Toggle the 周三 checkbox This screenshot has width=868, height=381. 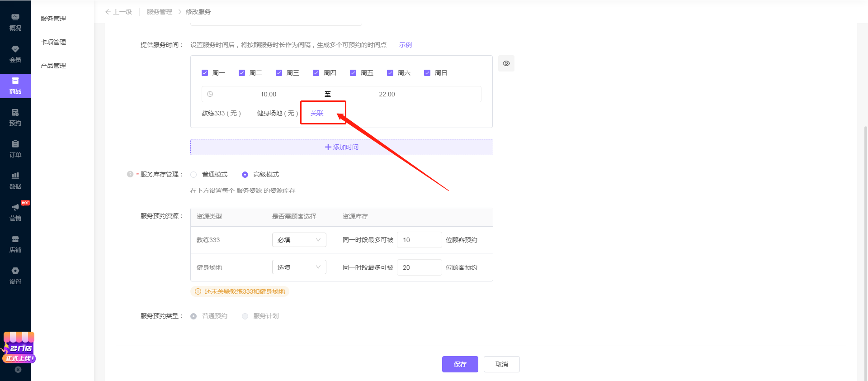point(279,73)
